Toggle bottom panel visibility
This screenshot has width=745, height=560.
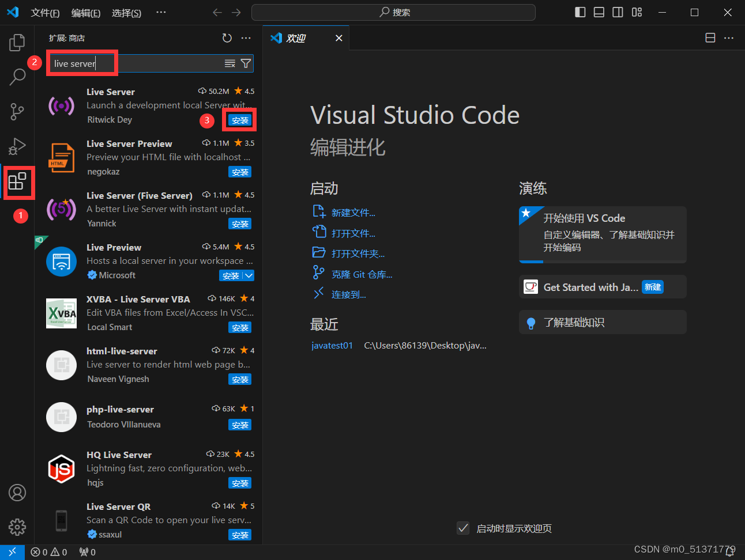point(599,12)
